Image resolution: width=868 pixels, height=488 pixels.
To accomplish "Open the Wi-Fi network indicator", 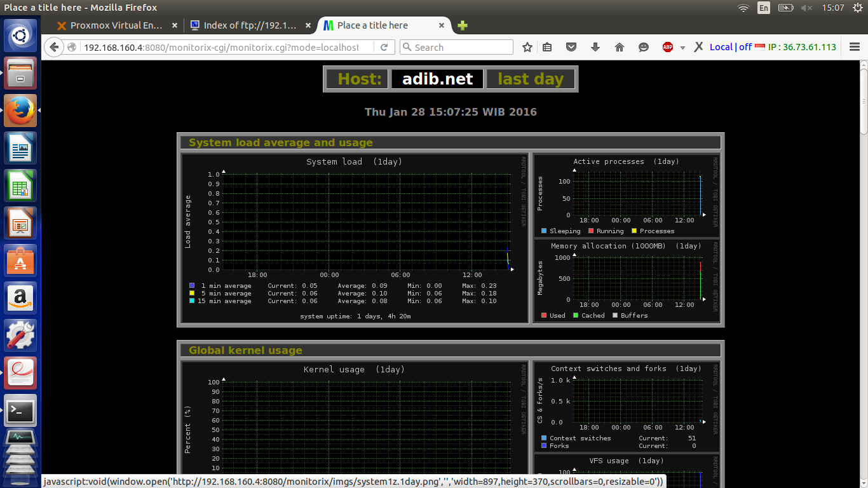I will click(743, 8).
